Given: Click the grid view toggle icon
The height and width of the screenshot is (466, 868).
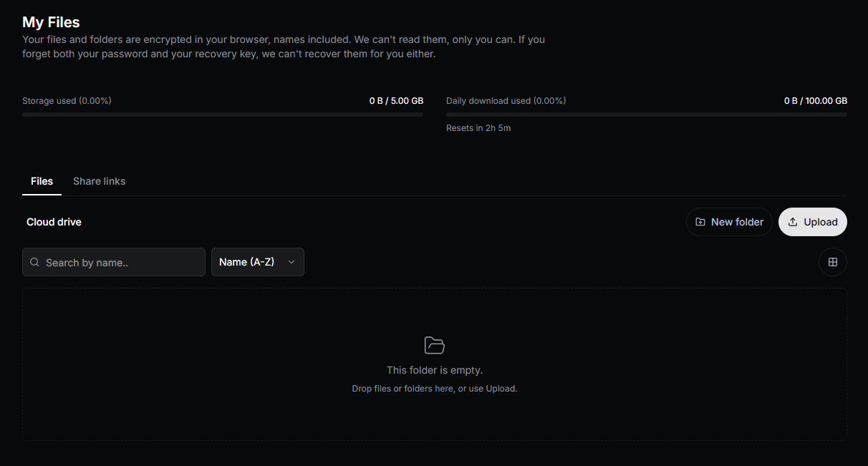Looking at the screenshot, I should 833,262.
